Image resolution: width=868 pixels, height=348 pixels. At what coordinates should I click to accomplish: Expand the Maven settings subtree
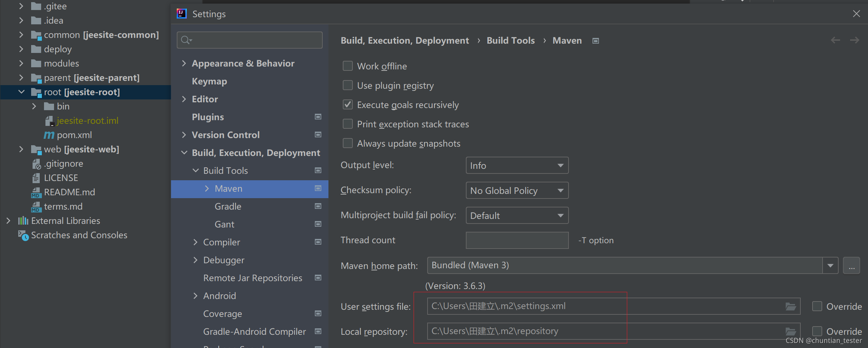pos(207,188)
